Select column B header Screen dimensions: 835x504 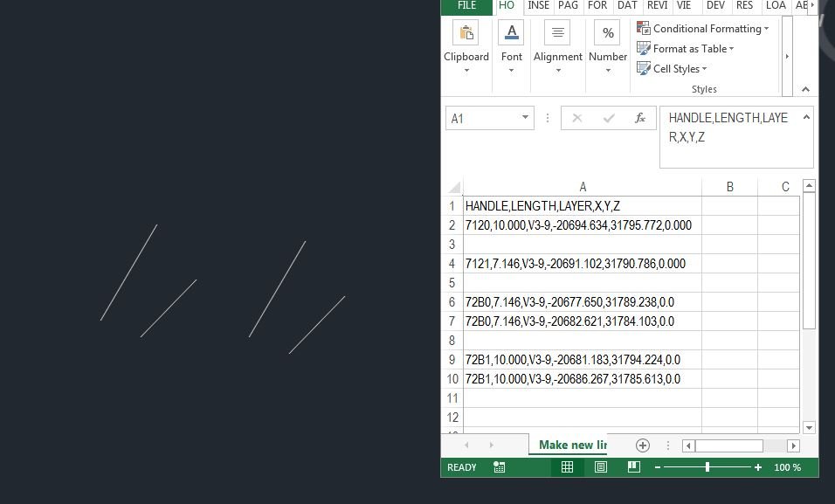click(729, 187)
